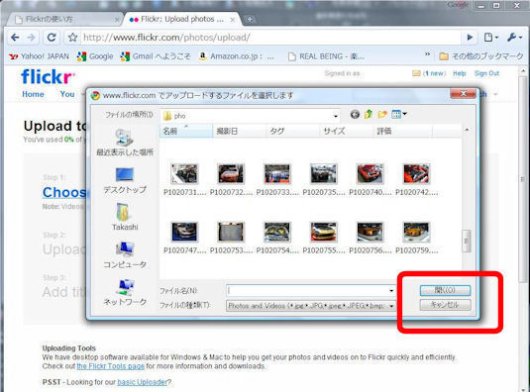
Task: Switch to the Flickrの使い方 tab
Action: coord(64,19)
